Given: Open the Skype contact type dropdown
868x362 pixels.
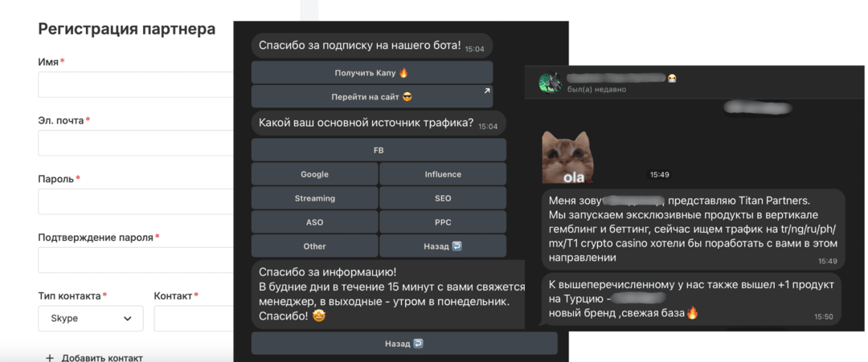Looking at the screenshot, I should [91, 319].
